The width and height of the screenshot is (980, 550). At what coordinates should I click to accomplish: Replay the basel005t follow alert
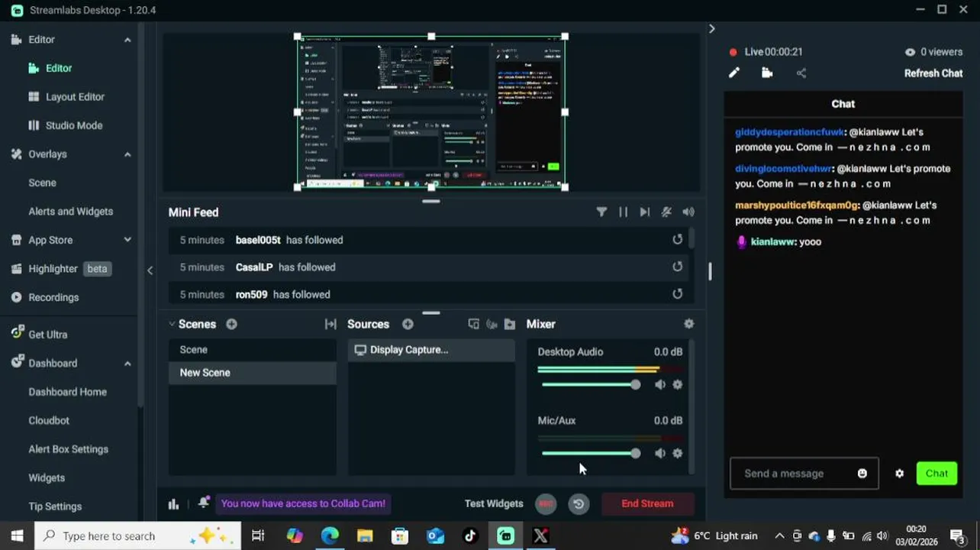tap(677, 240)
